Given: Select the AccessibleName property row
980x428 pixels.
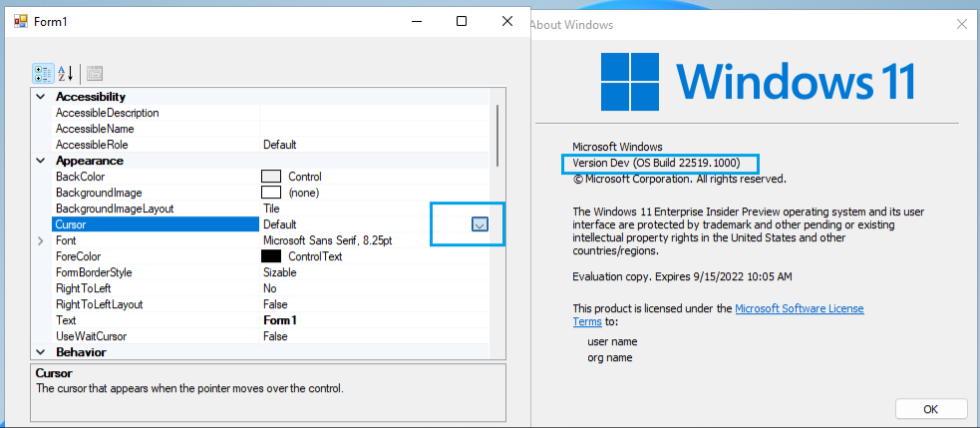Looking at the screenshot, I should point(270,129).
